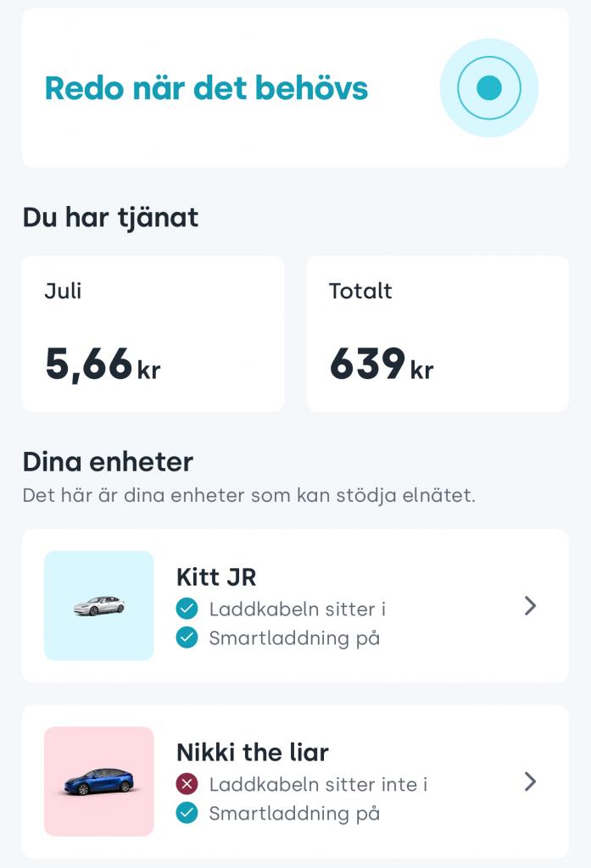The width and height of the screenshot is (591, 868).
Task: Tap the 'Kitt JR' device name
Action: point(216,577)
